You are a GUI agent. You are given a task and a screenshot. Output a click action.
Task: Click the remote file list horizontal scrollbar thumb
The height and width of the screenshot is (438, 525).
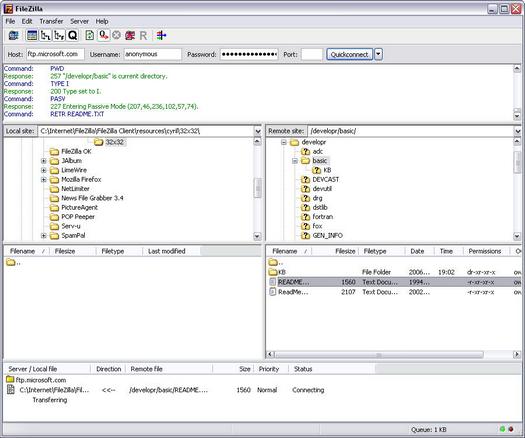point(379,355)
